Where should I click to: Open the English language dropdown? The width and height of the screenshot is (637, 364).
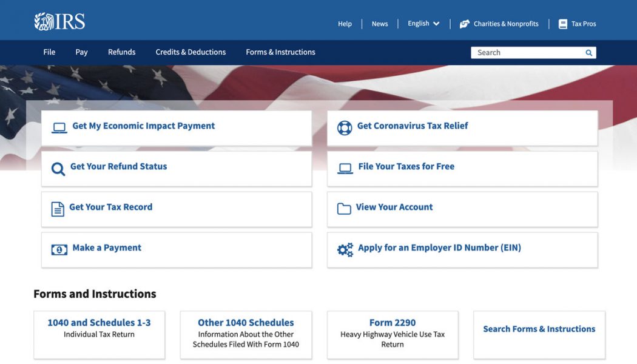(423, 24)
